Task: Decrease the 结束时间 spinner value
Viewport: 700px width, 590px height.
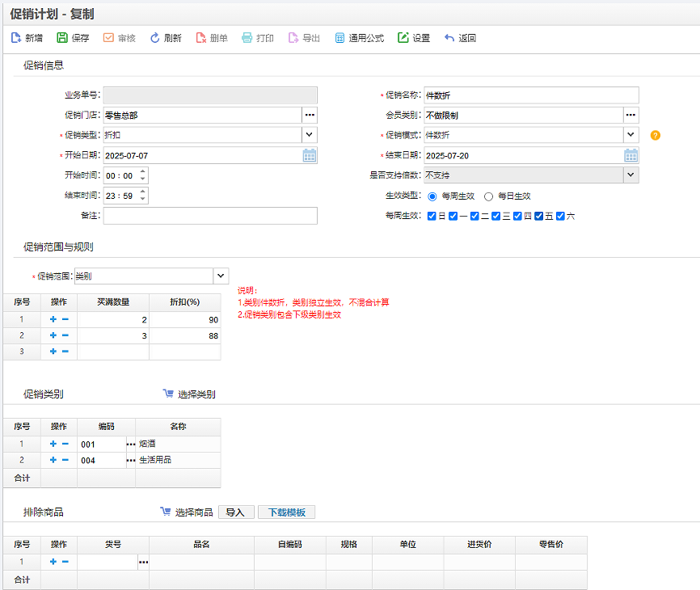Action: coord(143,200)
